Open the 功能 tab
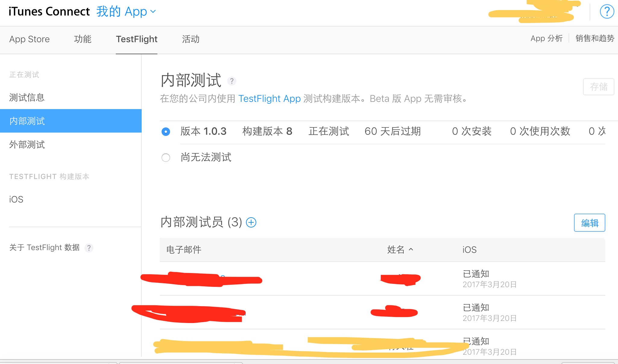 point(83,39)
